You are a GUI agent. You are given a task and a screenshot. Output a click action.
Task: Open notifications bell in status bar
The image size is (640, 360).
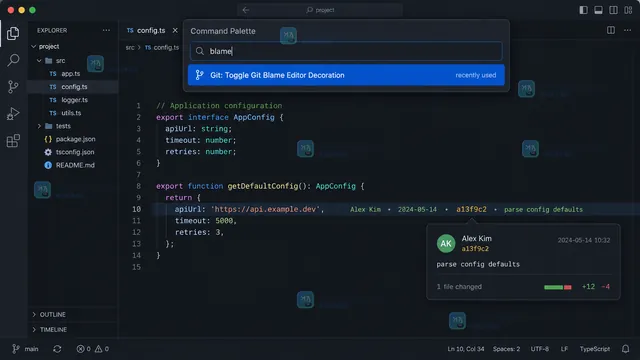click(625, 349)
